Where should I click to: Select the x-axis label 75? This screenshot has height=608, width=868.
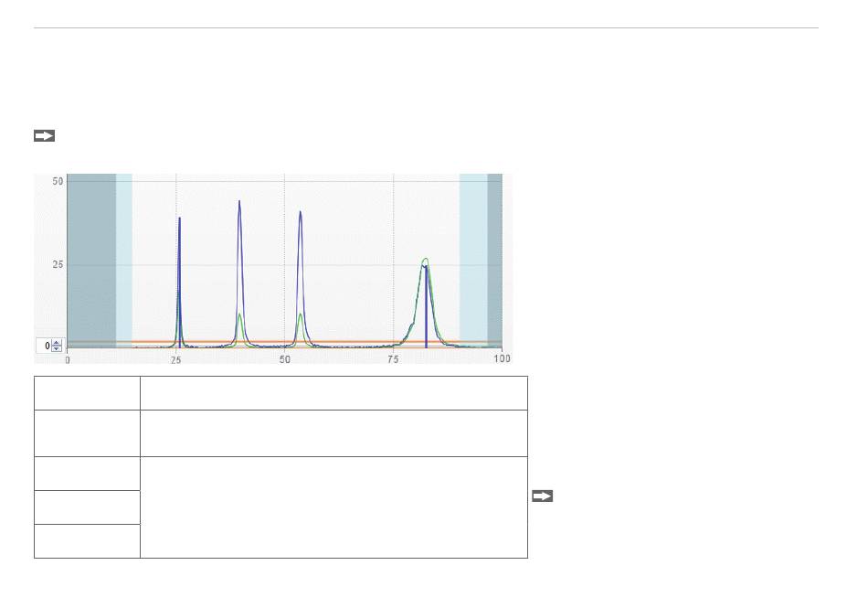point(393,359)
